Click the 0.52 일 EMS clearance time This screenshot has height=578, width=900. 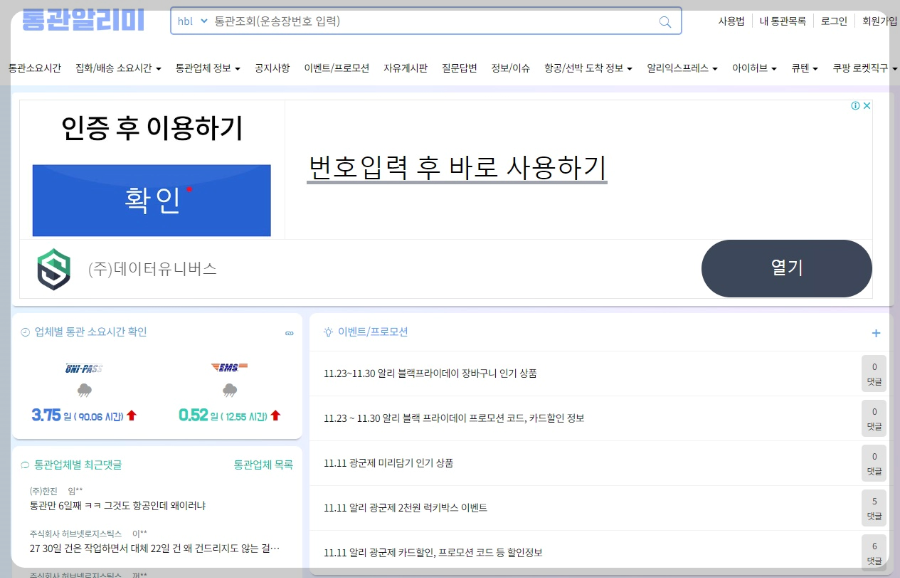(x=230, y=415)
